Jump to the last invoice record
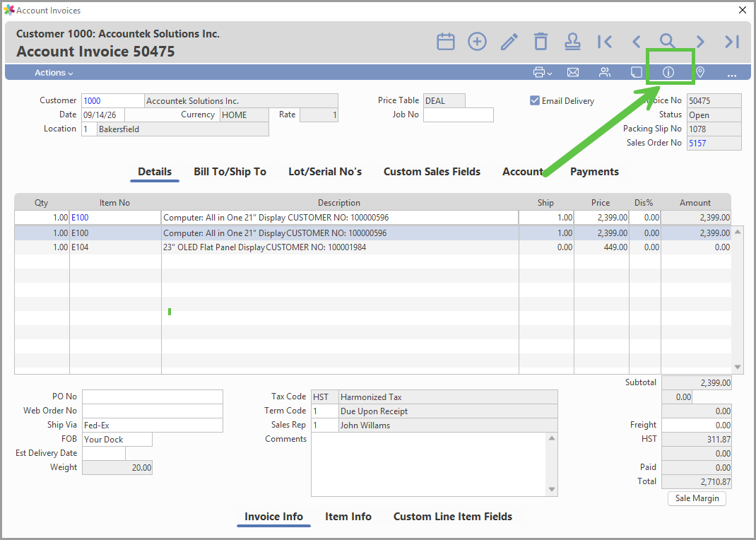The width and height of the screenshot is (756, 540). click(x=732, y=42)
